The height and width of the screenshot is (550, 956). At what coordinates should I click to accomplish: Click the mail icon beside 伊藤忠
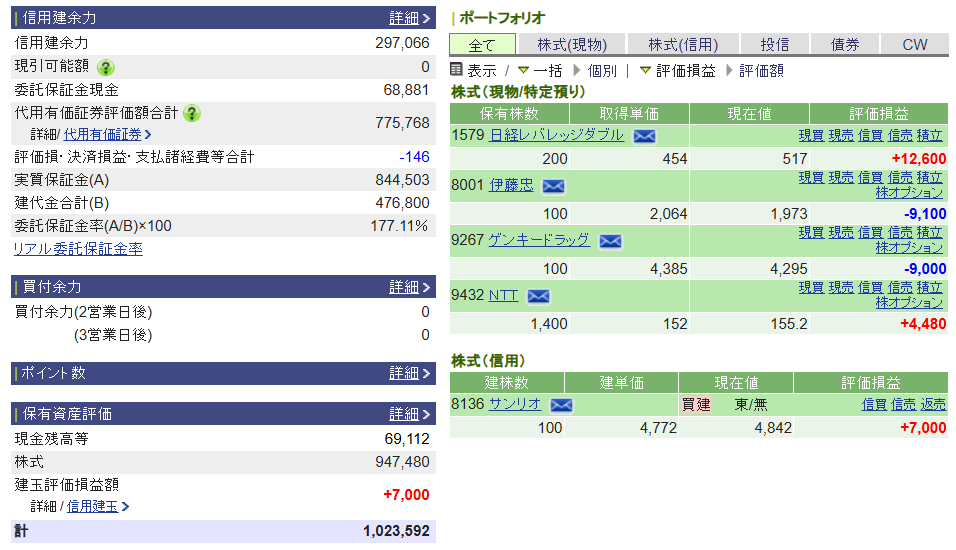553,186
